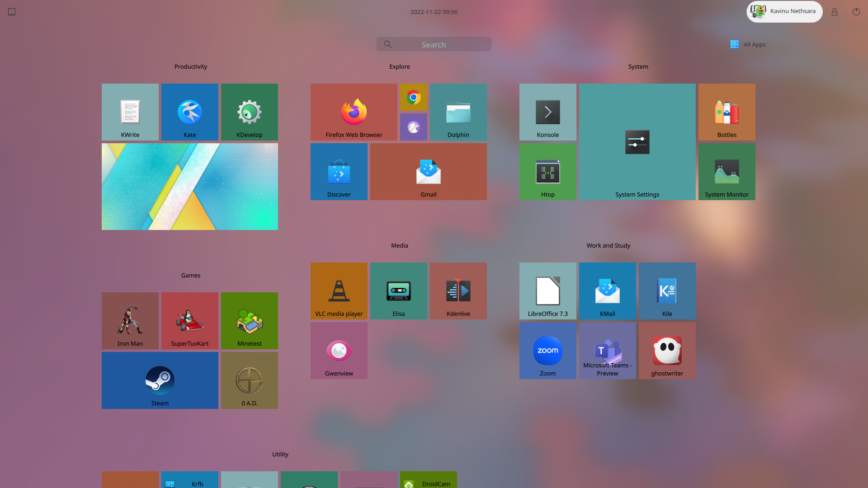Click the Games group heading
This screenshot has width=868, height=488.
pos(191,275)
